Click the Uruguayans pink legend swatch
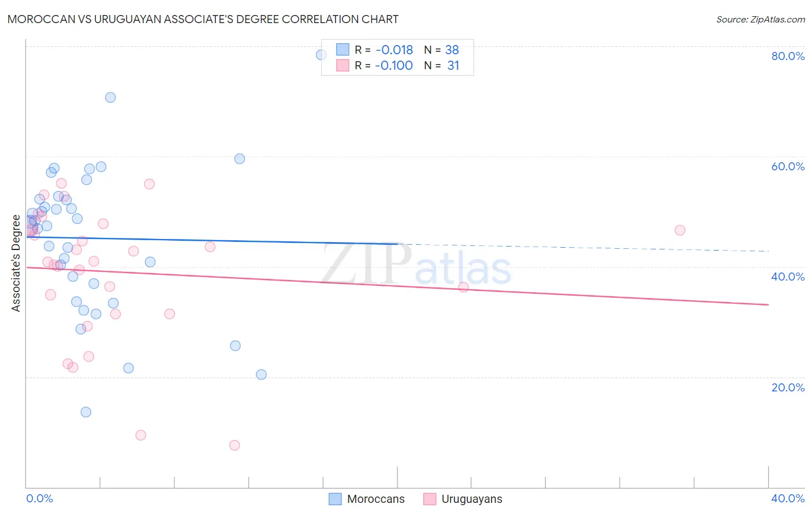This screenshot has width=812, height=515. click(x=430, y=499)
